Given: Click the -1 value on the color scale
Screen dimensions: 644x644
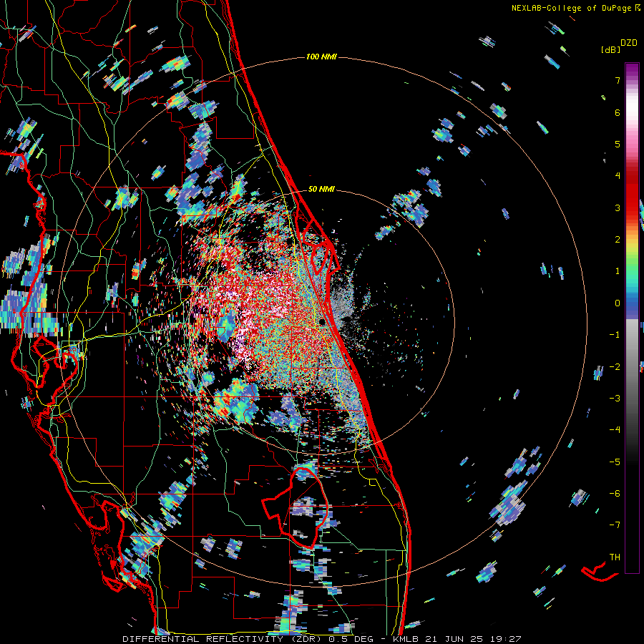Looking at the screenshot, I should tap(615, 335).
